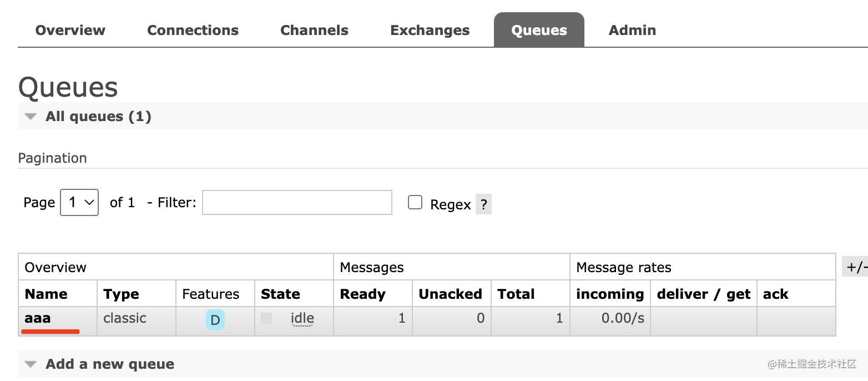Switch to the Overview tab
This screenshot has height=381, width=868.
pos(70,30)
